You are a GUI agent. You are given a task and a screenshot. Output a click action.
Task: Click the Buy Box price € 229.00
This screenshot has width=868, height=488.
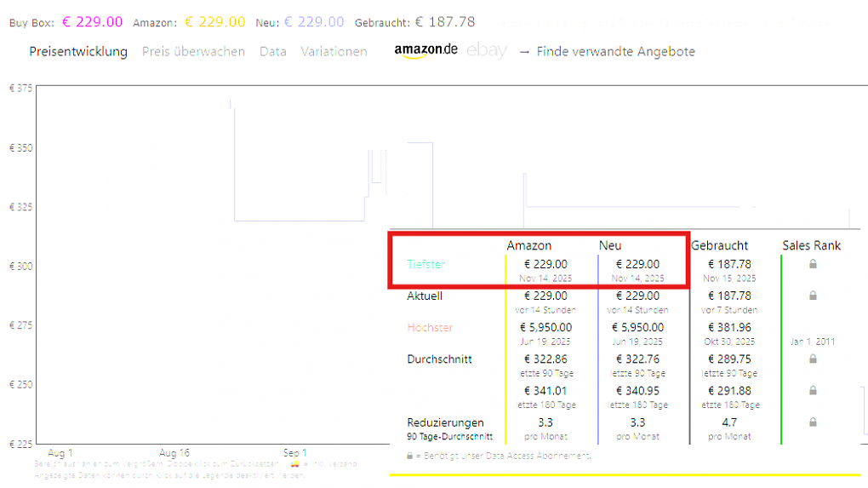92,22
